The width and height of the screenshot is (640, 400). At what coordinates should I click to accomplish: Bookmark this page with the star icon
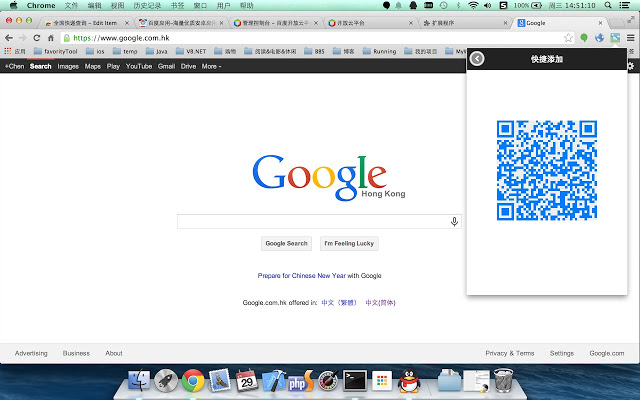pos(568,38)
